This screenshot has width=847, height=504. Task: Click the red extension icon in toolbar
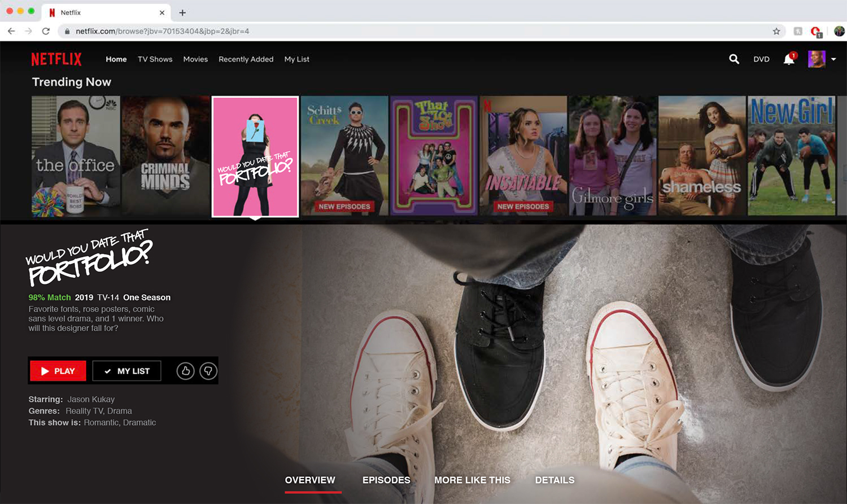coord(816,32)
